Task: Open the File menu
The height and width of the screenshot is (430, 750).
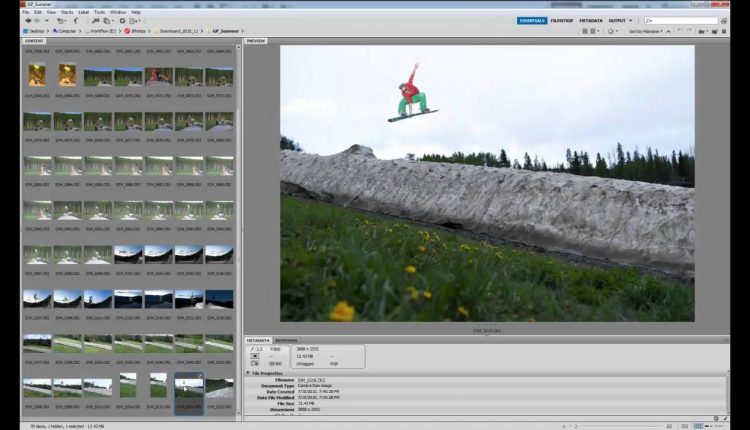Action: click(25, 12)
